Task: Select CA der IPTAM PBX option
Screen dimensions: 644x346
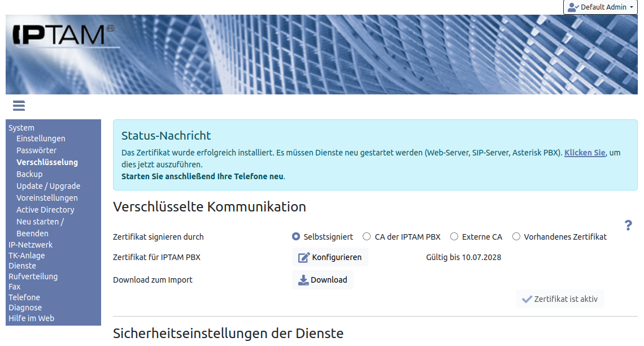Action: 367,237
